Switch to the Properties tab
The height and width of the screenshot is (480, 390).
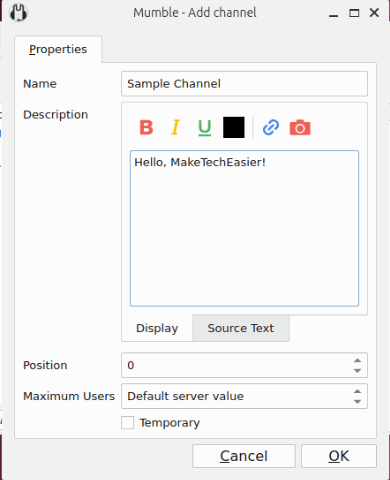tap(58, 49)
